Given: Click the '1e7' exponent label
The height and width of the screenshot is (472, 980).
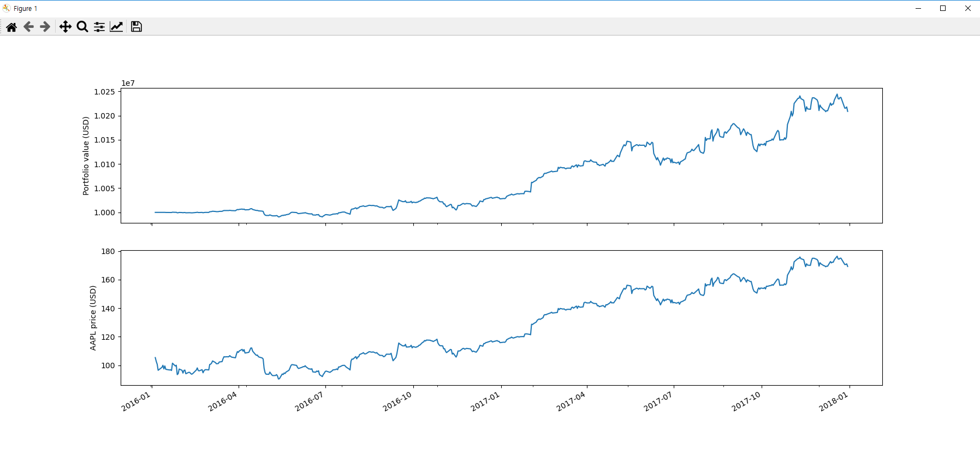Looking at the screenshot, I should point(128,83).
